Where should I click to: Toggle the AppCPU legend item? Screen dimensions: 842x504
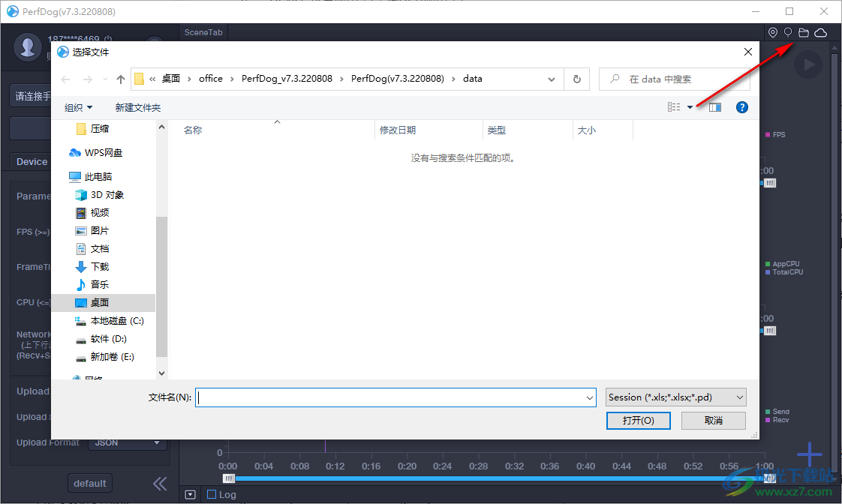783,264
